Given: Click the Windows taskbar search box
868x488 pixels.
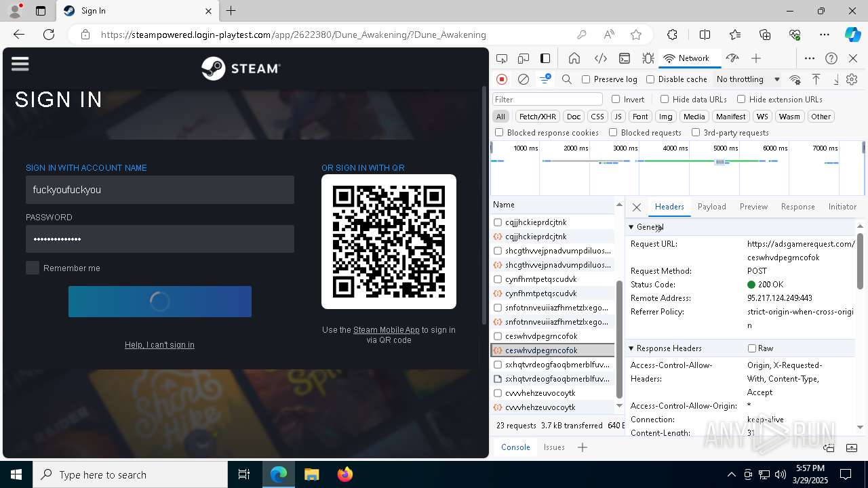Looking at the screenshot, I should pos(130,474).
